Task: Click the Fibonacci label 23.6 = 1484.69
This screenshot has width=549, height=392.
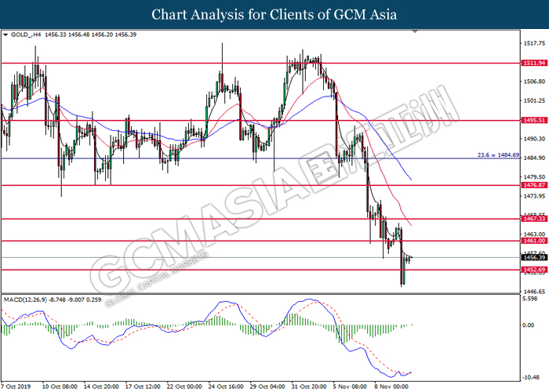Action: [x=498, y=154]
